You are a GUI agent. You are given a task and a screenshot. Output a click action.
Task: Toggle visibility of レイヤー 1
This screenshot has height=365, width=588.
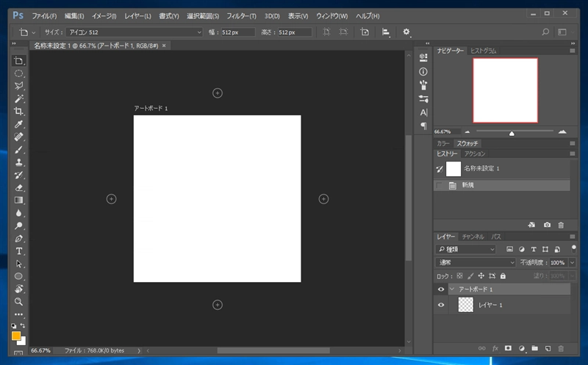tap(441, 305)
